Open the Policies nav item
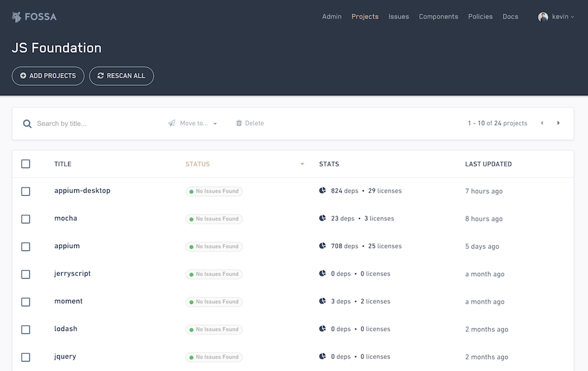Image resolution: width=588 pixels, height=371 pixels. 480,16
